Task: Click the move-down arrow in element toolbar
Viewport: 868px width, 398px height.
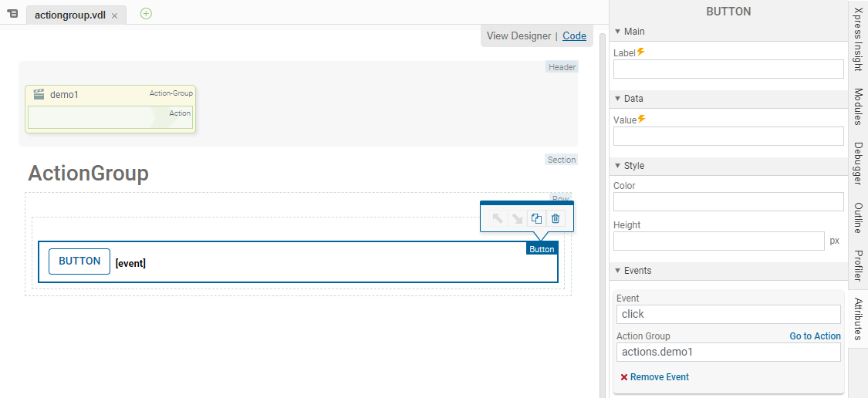Action: click(x=517, y=219)
